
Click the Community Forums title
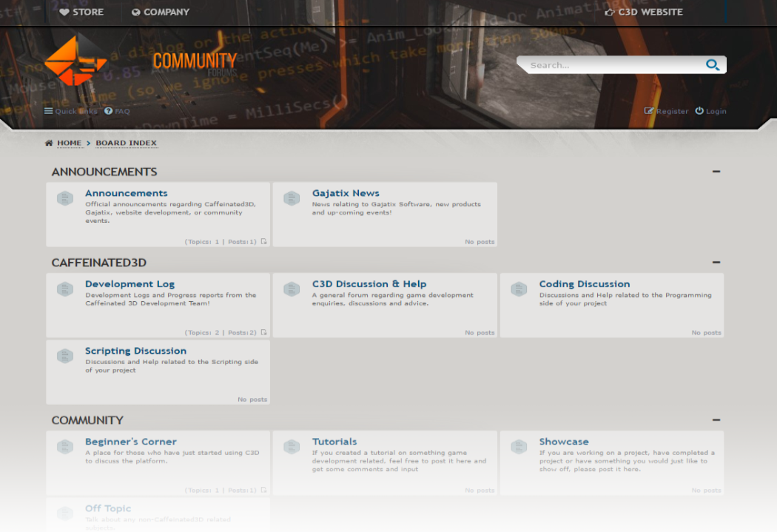point(195,64)
